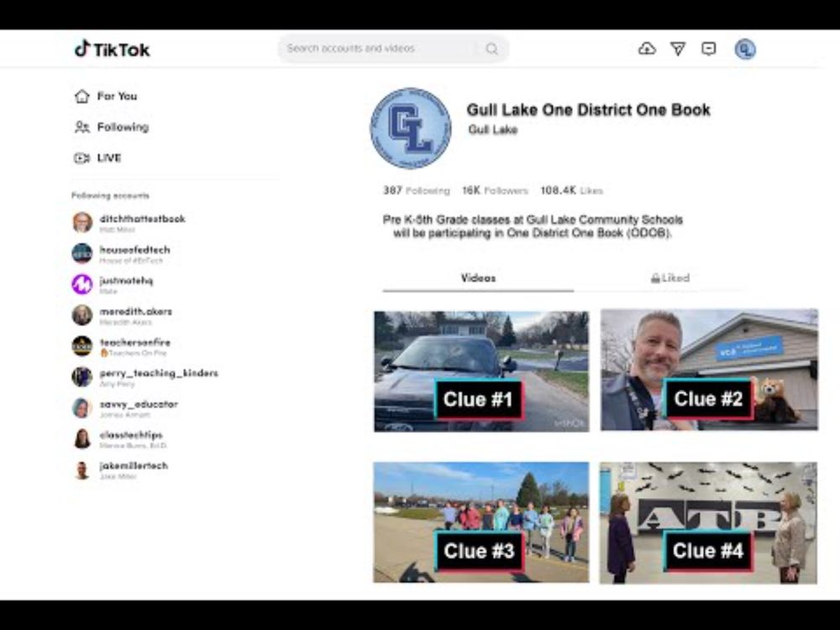
Task: Open the Following feed
Action: pos(112,127)
